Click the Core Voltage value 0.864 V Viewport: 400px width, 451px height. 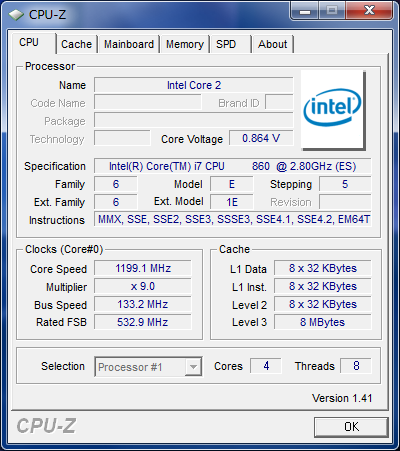coord(261,138)
